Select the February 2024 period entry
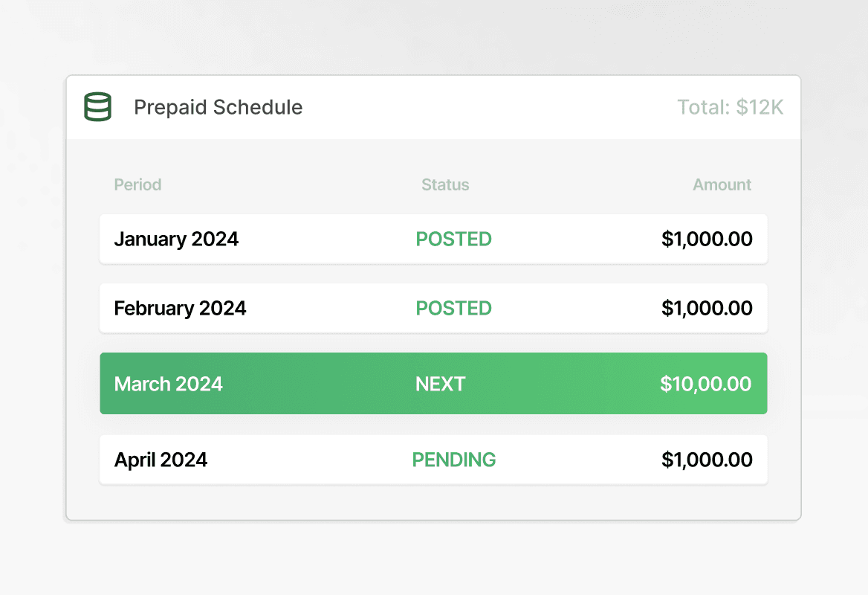The width and height of the screenshot is (868, 595). tap(180, 308)
